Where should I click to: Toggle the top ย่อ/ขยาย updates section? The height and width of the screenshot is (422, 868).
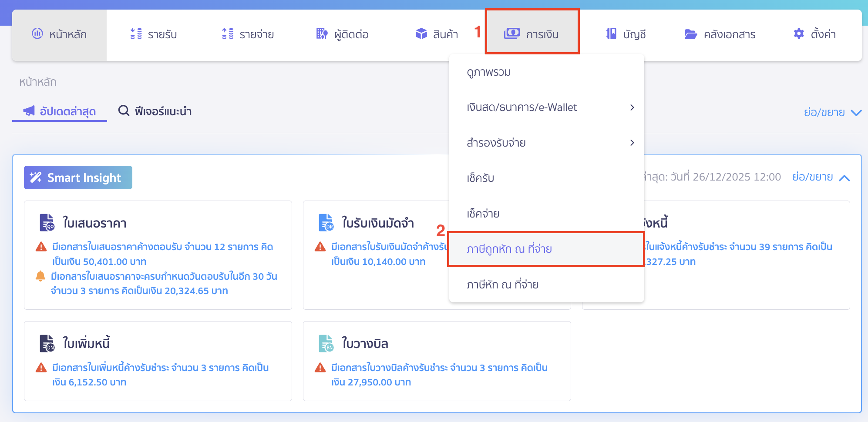pos(832,113)
